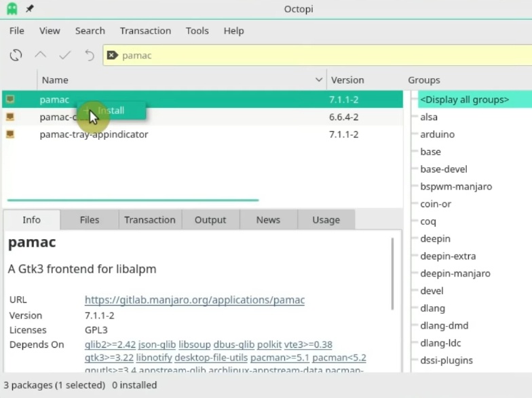Select the arduino group

(437, 134)
